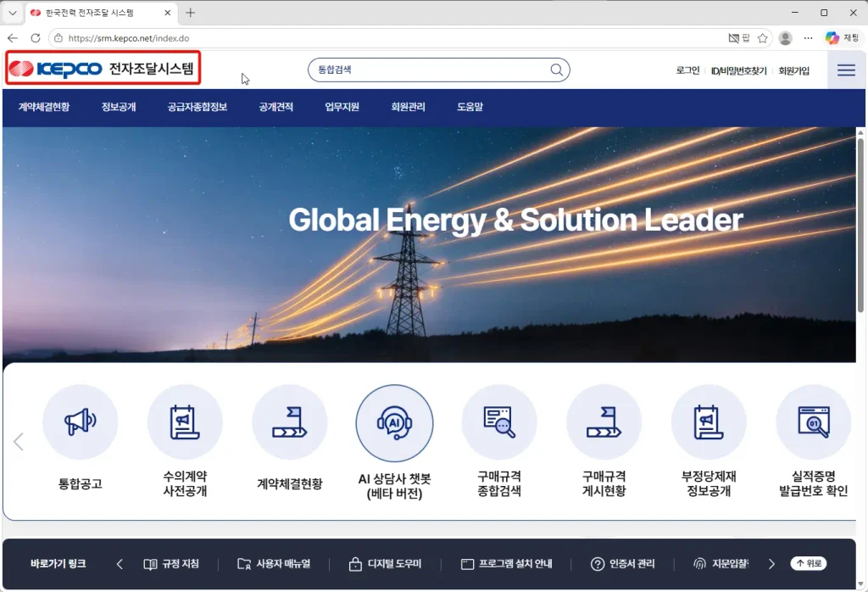The image size is (868, 592).
Task: Open the 디지털 도우미 quick link
Action: coord(386,564)
